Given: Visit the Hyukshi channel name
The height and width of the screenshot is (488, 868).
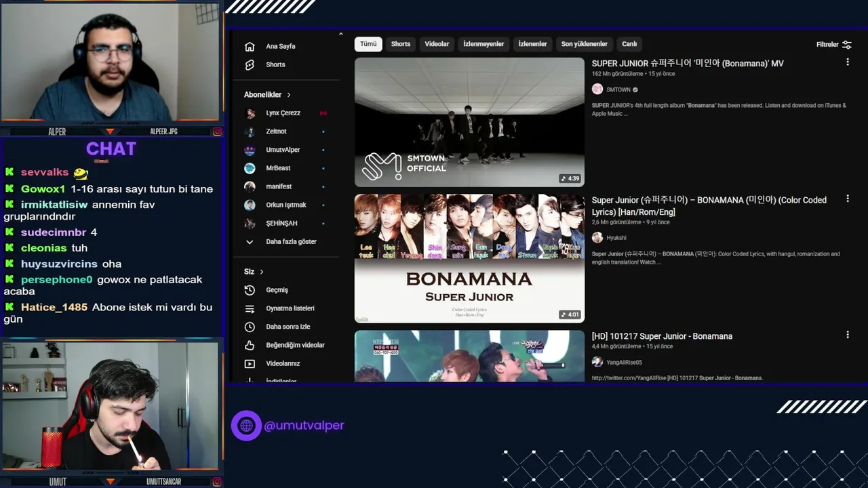Looking at the screenshot, I should coord(616,238).
